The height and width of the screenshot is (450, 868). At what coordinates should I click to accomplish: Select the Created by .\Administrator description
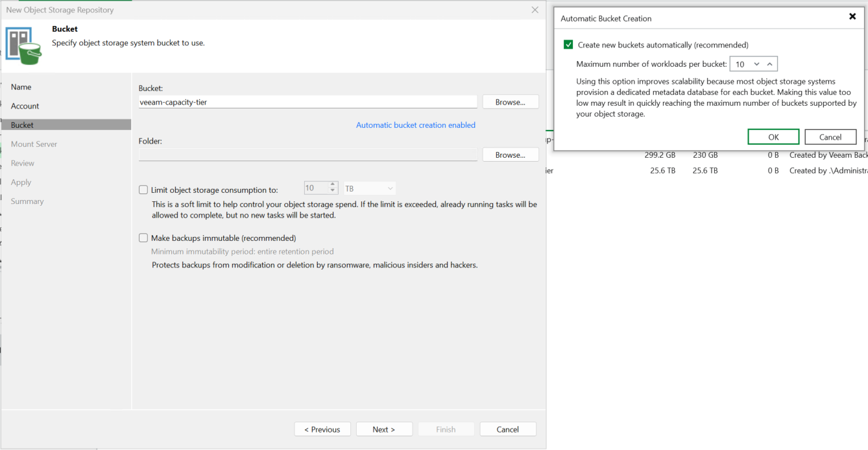[828, 171]
